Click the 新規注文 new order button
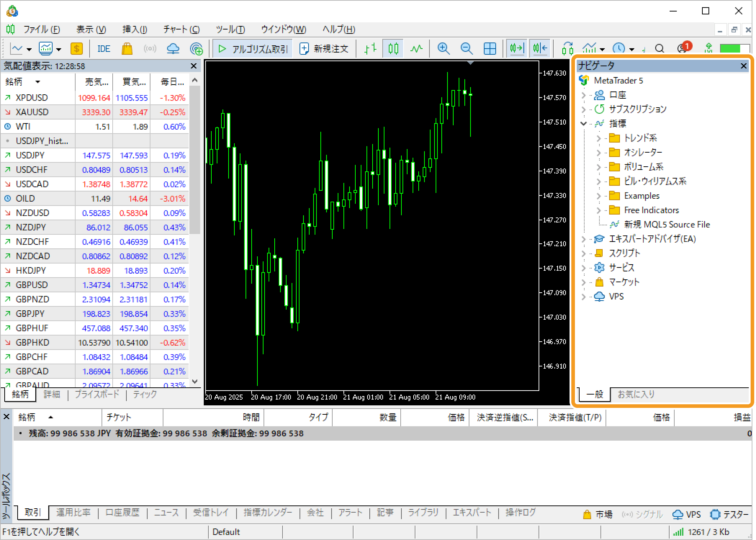The image size is (756, 540). click(x=324, y=49)
